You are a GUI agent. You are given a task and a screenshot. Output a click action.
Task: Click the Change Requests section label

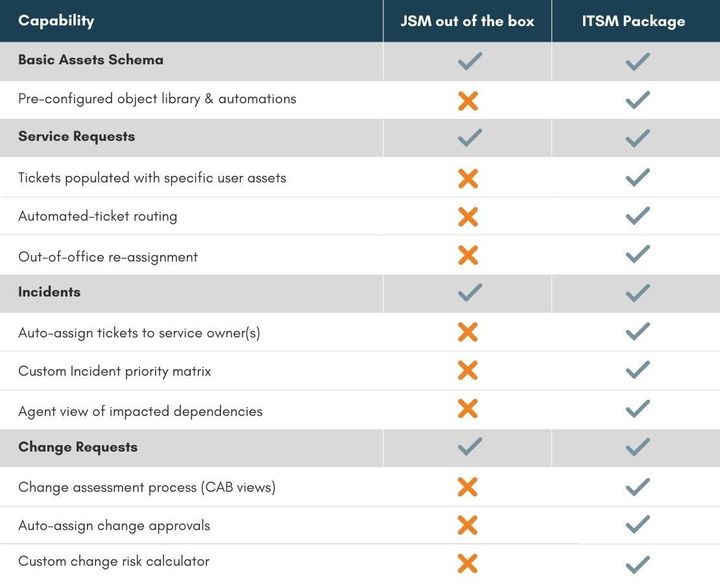[77, 447]
